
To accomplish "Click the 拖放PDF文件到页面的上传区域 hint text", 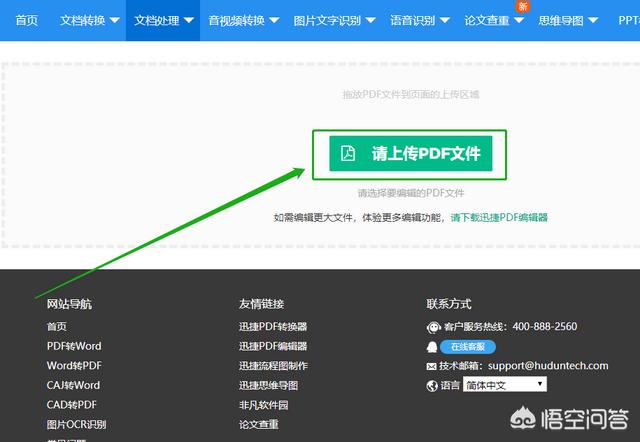I will [x=411, y=95].
